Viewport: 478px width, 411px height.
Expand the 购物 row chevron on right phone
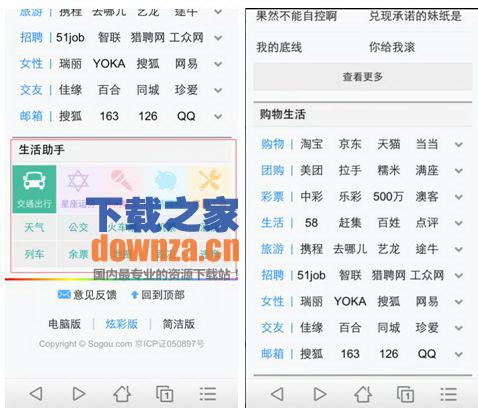point(459,145)
